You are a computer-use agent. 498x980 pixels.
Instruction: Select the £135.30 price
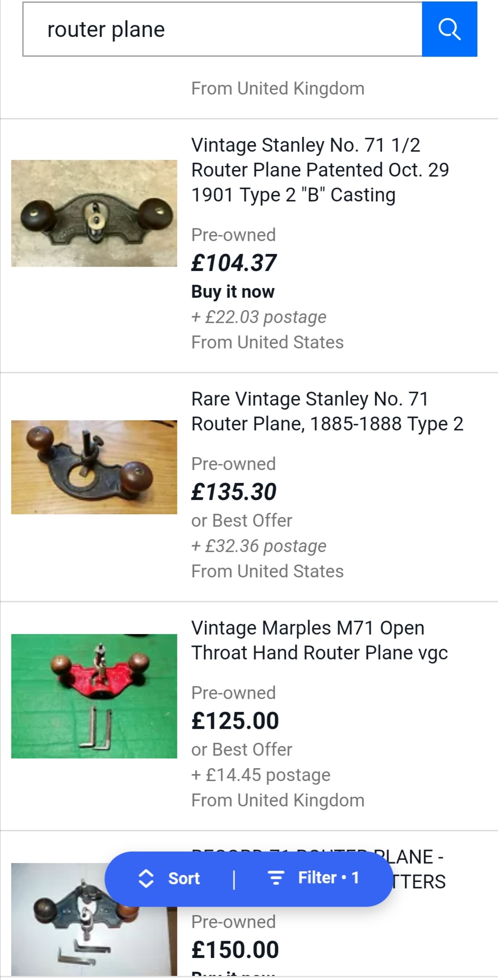tap(234, 492)
